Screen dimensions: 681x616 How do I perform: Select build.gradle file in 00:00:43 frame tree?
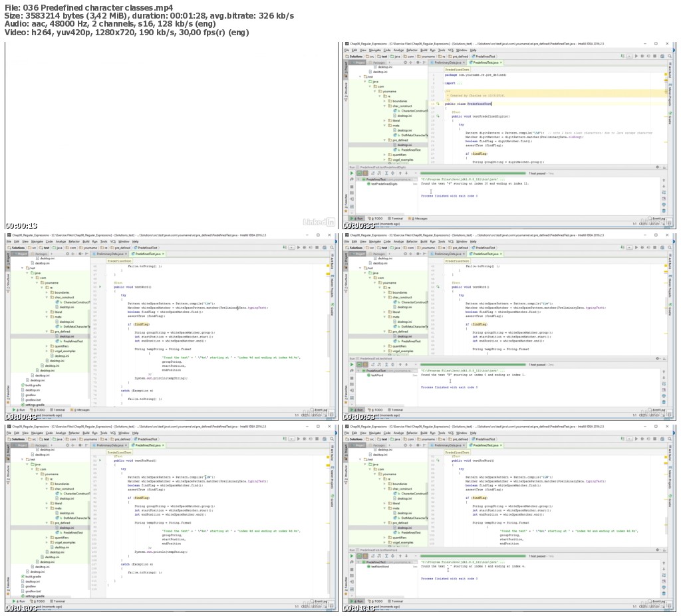pyautogui.click(x=31, y=385)
